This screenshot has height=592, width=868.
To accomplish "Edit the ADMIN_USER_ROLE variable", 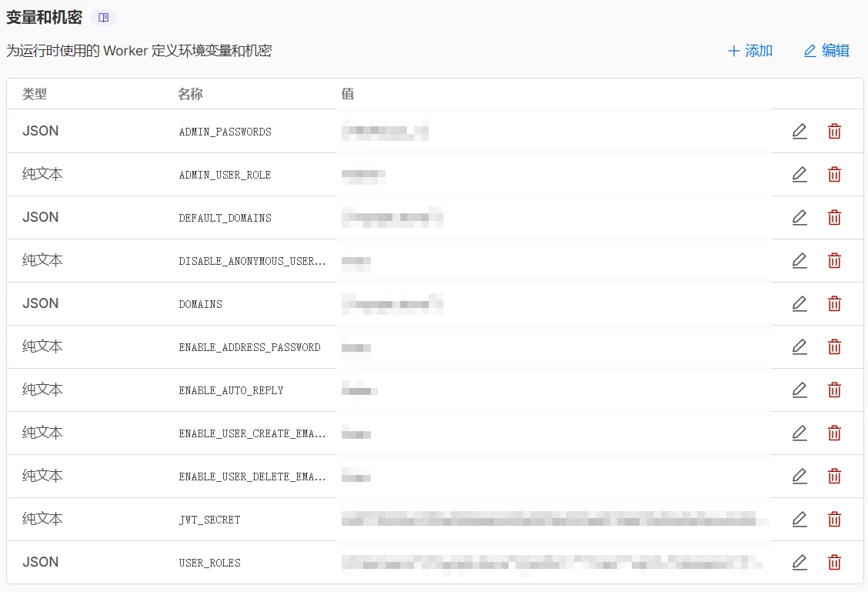I will [x=800, y=175].
